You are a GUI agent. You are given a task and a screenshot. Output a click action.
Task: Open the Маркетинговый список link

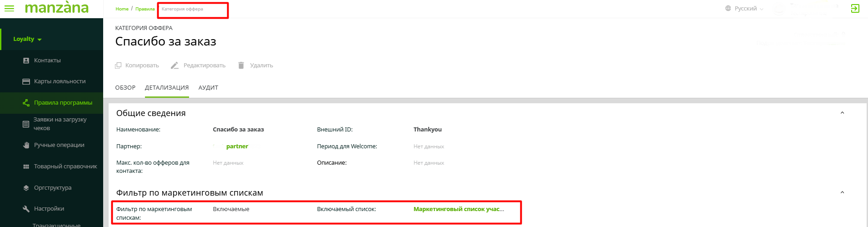[458, 209]
